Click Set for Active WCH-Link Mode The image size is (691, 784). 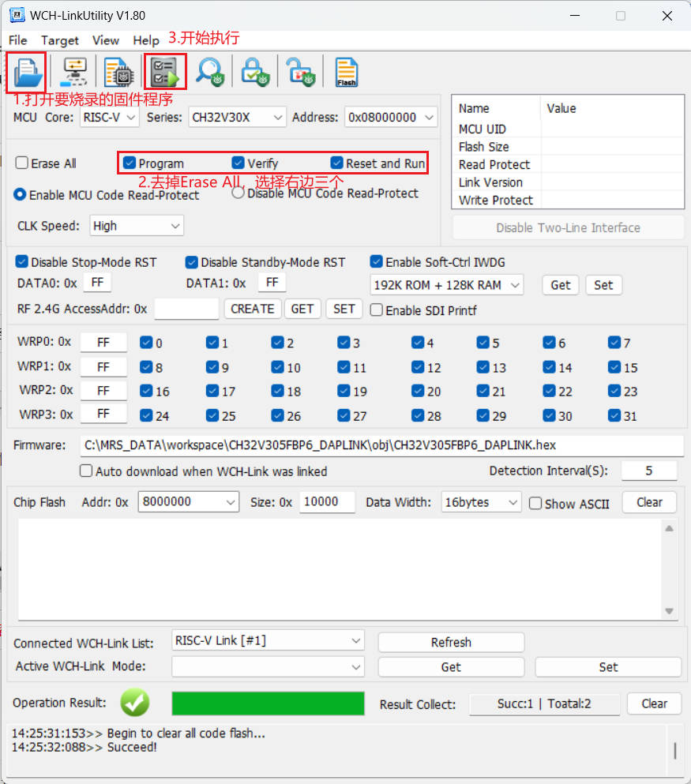click(608, 667)
